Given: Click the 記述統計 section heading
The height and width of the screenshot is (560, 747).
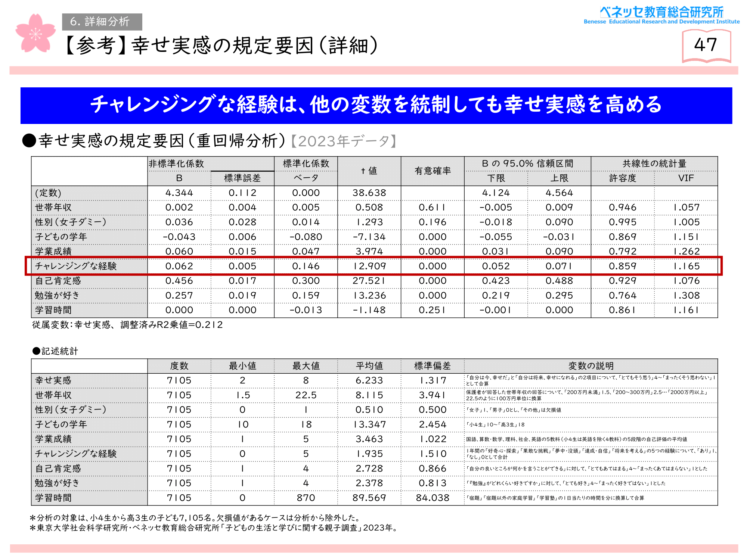Looking at the screenshot, I should (56, 351).
